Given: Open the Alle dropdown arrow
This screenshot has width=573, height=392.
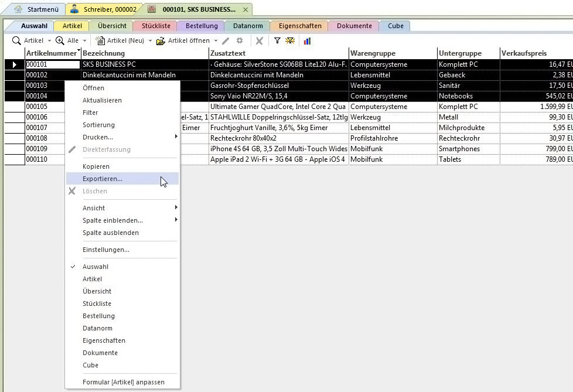Looking at the screenshot, I should [x=84, y=40].
